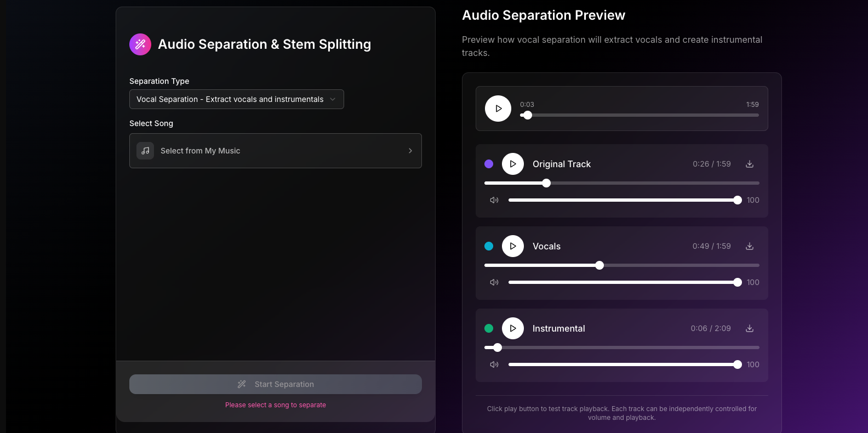Click the Start Separation button
The width and height of the screenshot is (868, 433).
(x=275, y=384)
